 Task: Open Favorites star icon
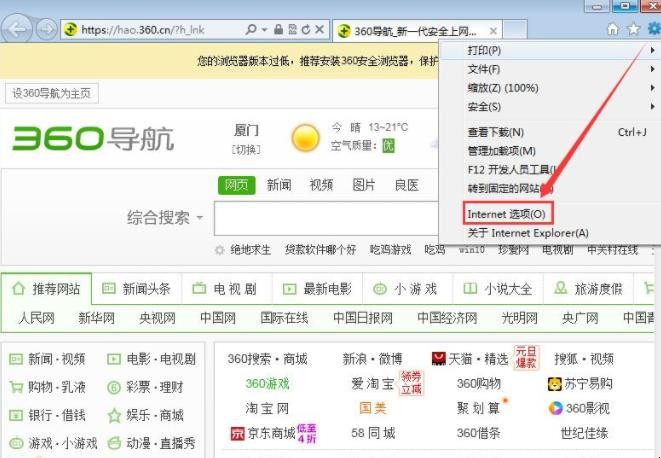tap(633, 29)
